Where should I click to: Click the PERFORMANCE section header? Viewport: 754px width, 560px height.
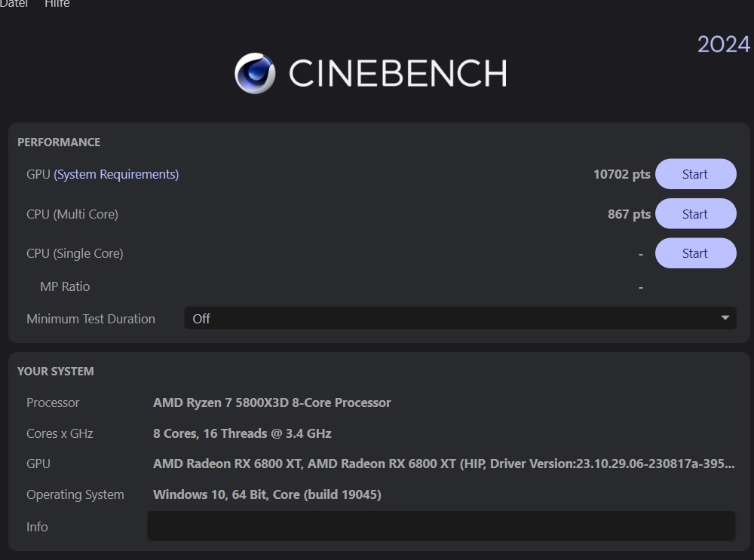[59, 142]
